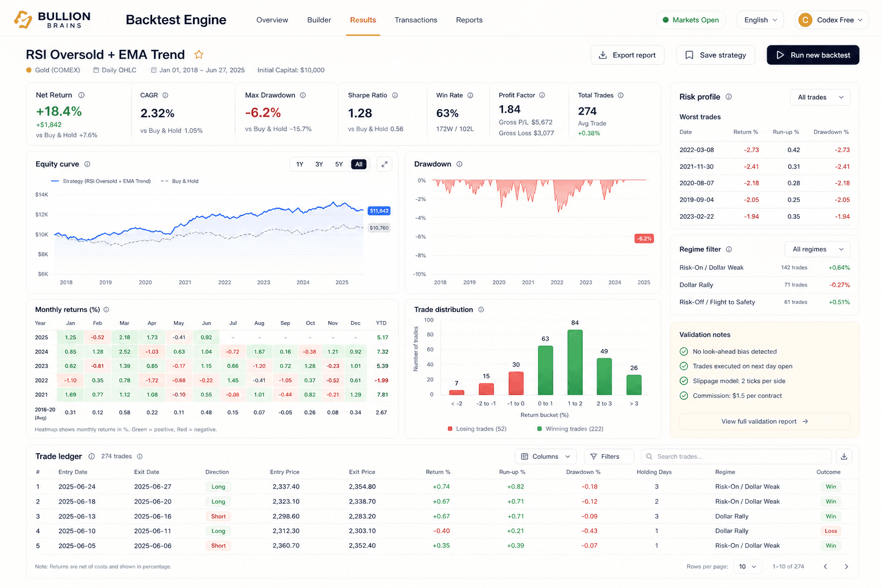Click the star favorite icon beside strategy title
Image resolution: width=882 pixels, height=588 pixels.
[x=199, y=55]
